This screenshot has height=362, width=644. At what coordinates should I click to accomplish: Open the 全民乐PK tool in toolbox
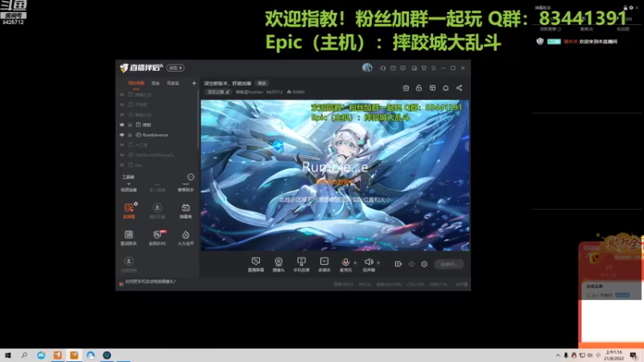coord(157,237)
